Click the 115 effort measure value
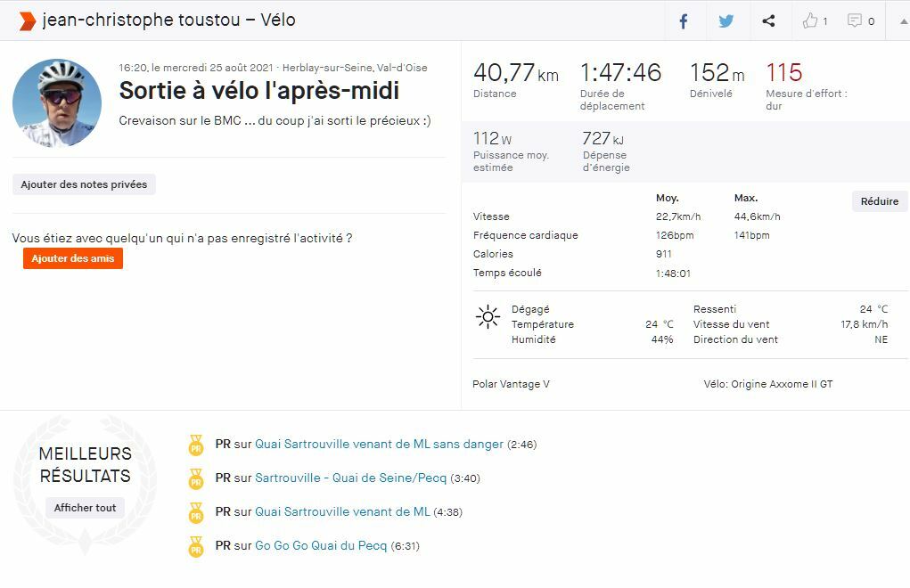The height and width of the screenshot is (588, 910). click(x=783, y=73)
